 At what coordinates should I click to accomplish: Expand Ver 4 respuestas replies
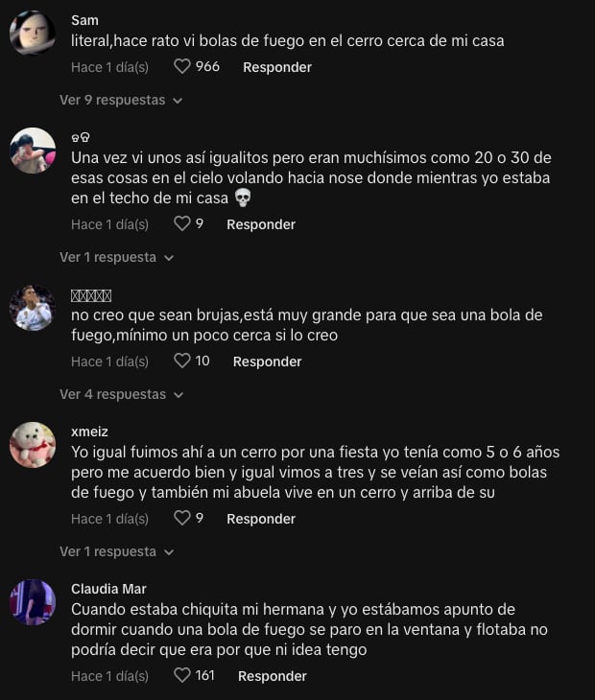click(x=122, y=395)
